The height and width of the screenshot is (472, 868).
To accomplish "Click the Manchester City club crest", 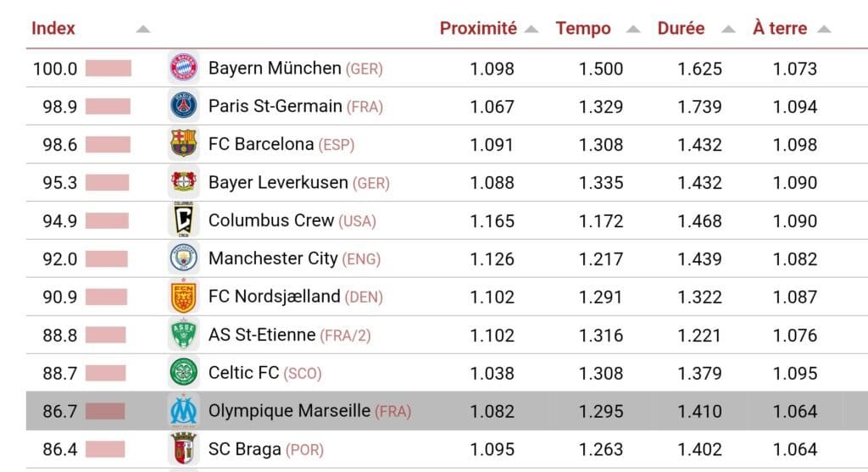I will click(184, 258).
